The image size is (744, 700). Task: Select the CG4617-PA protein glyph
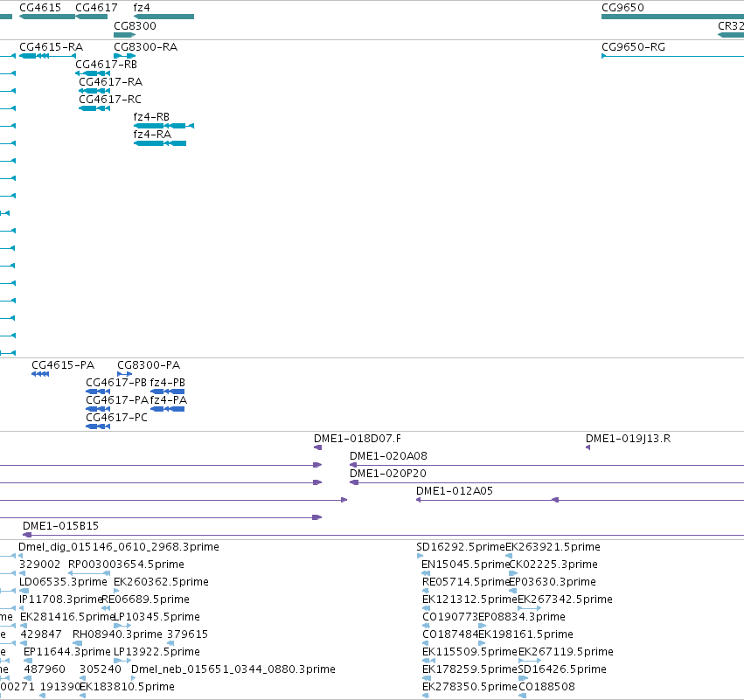pos(98,409)
